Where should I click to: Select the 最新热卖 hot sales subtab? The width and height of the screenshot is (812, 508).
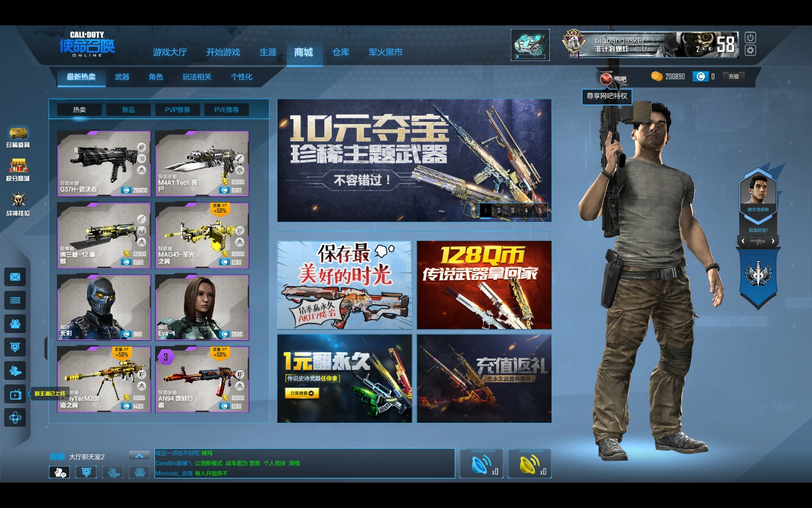tap(81, 77)
